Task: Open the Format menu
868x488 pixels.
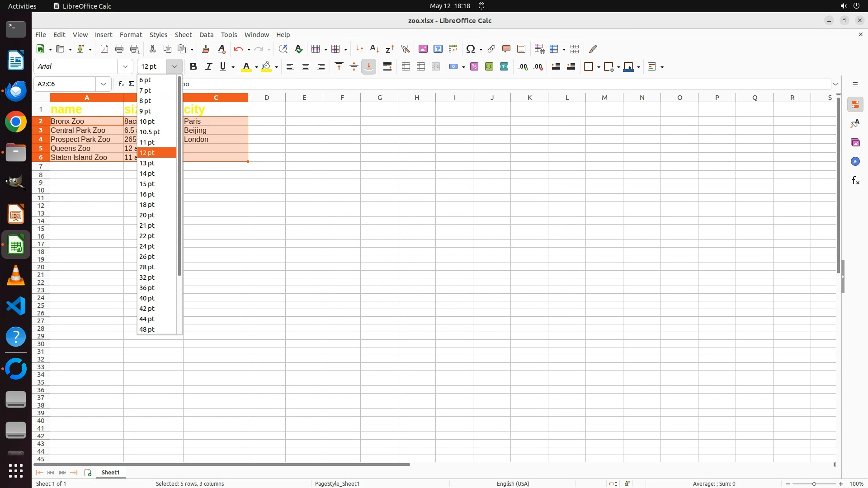Action: coord(131,35)
